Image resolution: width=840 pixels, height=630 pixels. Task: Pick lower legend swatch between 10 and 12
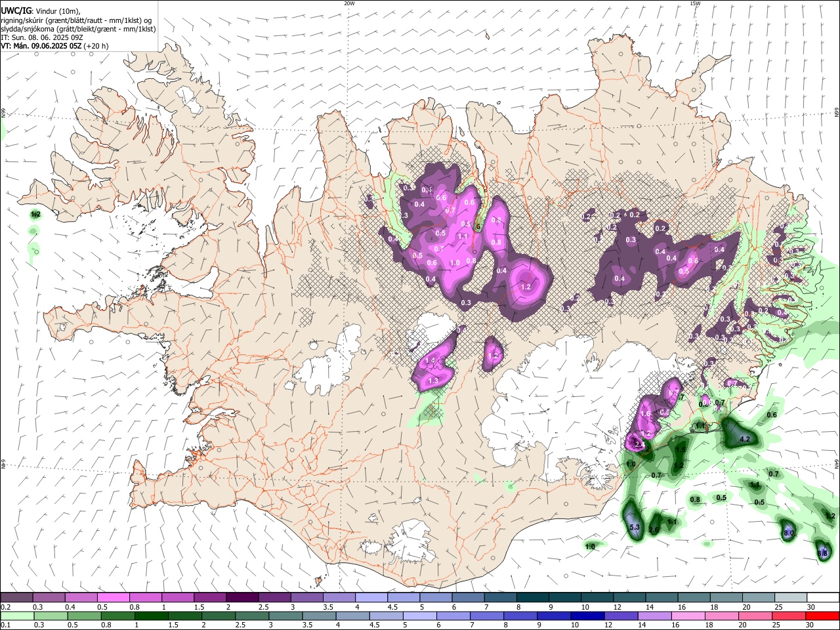pyautogui.click(x=587, y=616)
